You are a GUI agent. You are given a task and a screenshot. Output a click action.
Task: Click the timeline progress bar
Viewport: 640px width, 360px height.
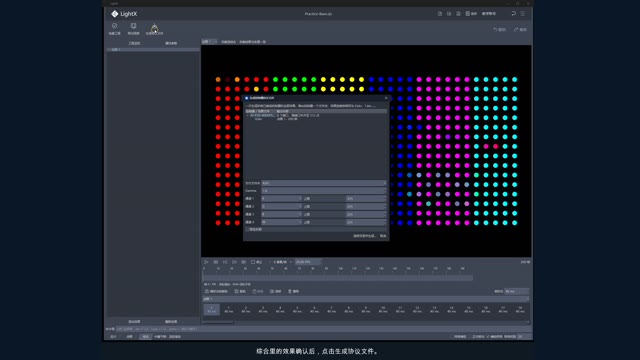click(338, 278)
